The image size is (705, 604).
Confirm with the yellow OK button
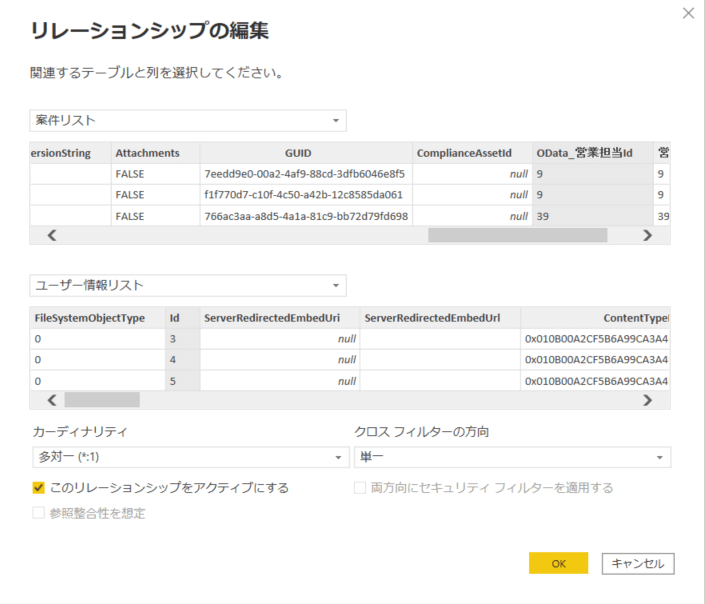pyautogui.click(x=558, y=563)
